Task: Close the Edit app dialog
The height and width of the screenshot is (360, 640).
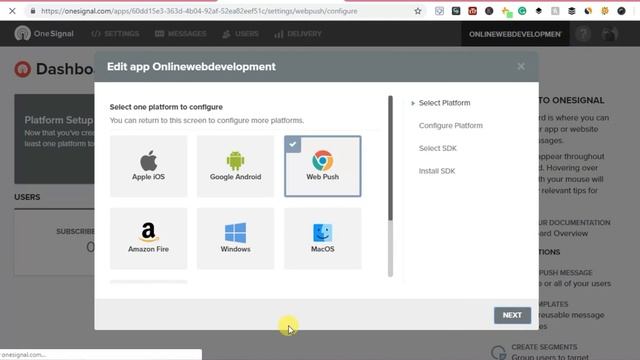Action: pos(521,67)
